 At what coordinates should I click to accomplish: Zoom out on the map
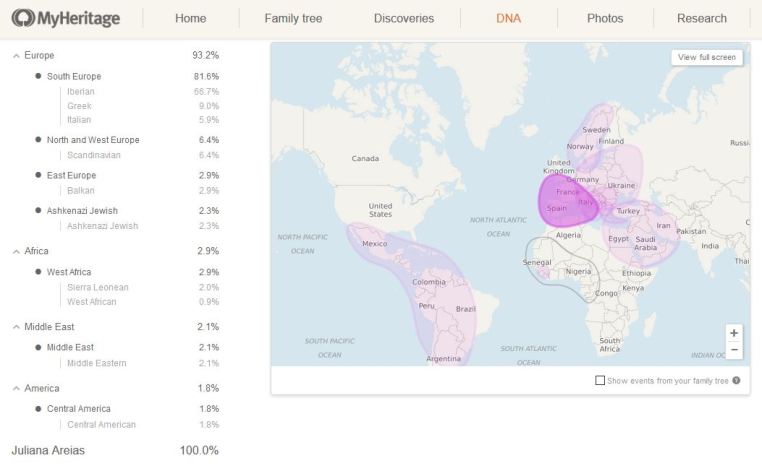click(x=734, y=350)
